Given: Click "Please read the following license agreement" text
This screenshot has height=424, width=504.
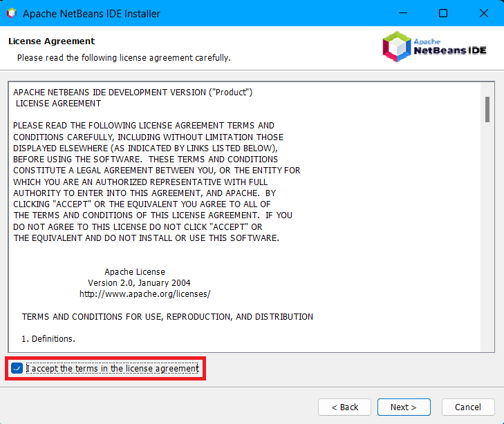Looking at the screenshot, I should (124, 58).
